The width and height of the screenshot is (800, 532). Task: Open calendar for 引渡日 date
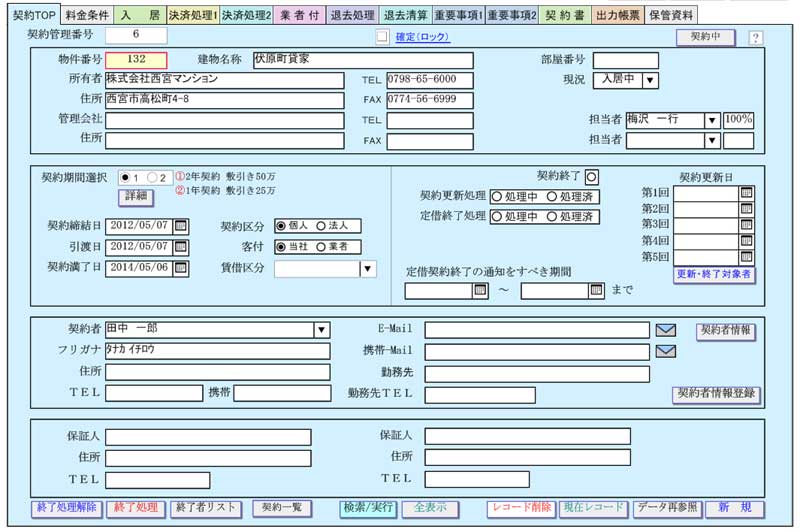click(x=181, y=247)
